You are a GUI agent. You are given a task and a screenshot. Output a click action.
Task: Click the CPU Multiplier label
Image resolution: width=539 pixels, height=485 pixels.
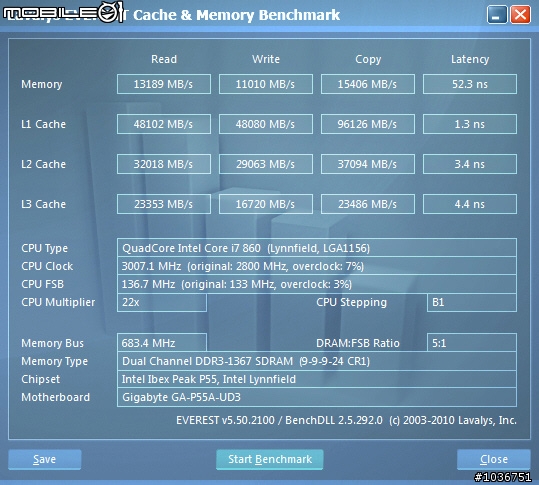(x=58, y=302)
